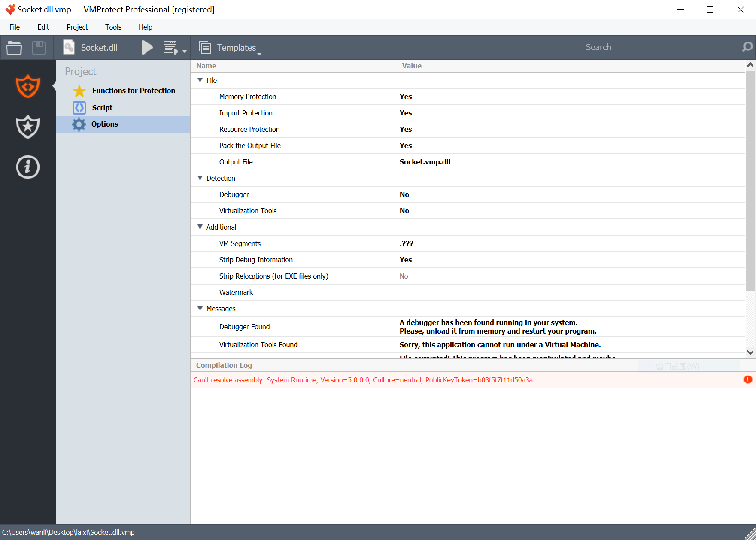Click the Value column header
This screenshot has width=756, height=540.
coord(412,66)
